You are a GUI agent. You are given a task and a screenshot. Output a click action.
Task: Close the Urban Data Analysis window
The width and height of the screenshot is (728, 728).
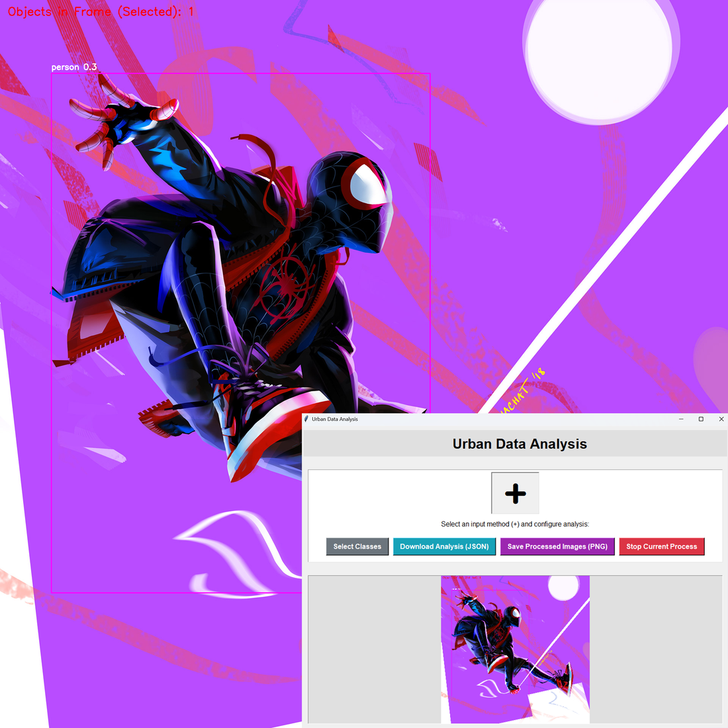[x=721, y=419]
